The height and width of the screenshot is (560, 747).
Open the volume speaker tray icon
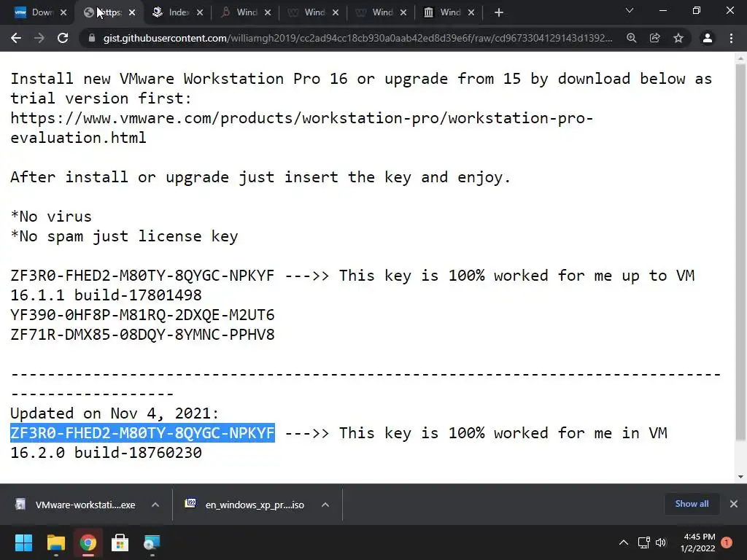[661, 542]
